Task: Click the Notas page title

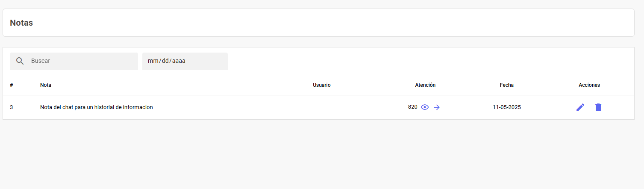Action: pos(21,23)
